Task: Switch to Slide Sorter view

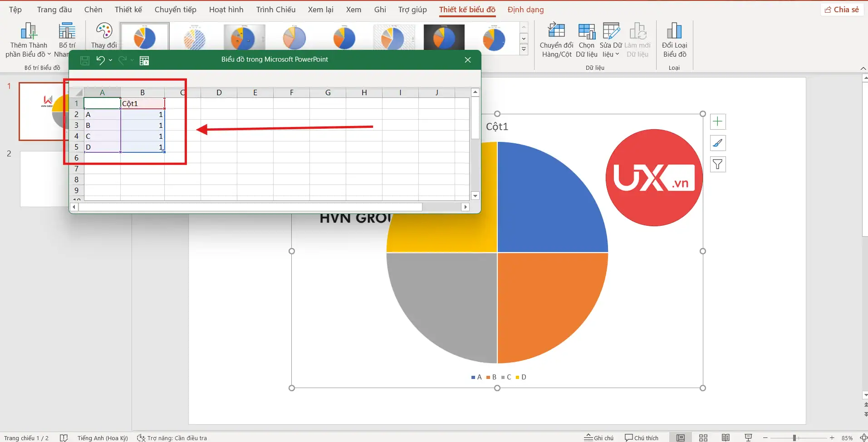Action: pos(703,437)
